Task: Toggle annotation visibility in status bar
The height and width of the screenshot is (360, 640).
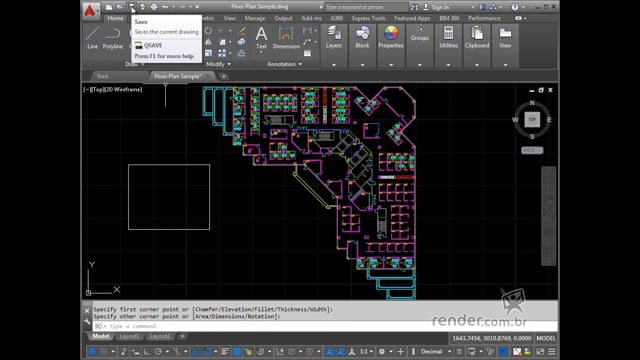Action: [329, 351]
